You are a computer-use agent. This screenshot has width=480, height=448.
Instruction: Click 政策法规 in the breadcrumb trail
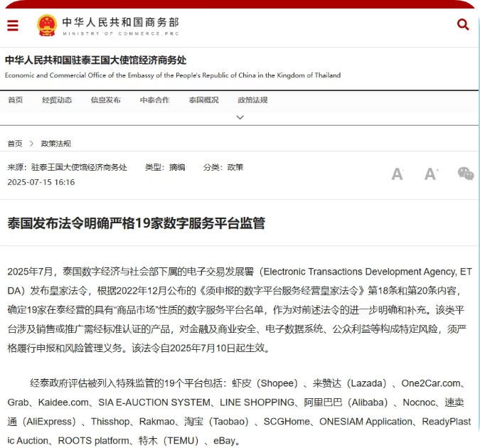[x=55, y=144]
